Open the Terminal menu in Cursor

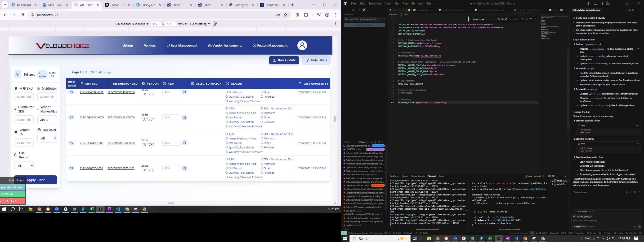417,3
